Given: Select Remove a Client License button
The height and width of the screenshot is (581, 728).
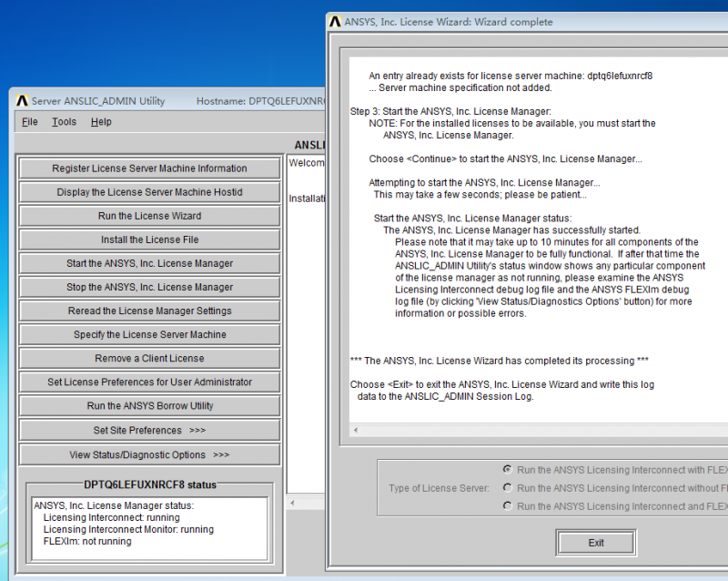Looking at the screenshot, I should (x=149, y=358).
